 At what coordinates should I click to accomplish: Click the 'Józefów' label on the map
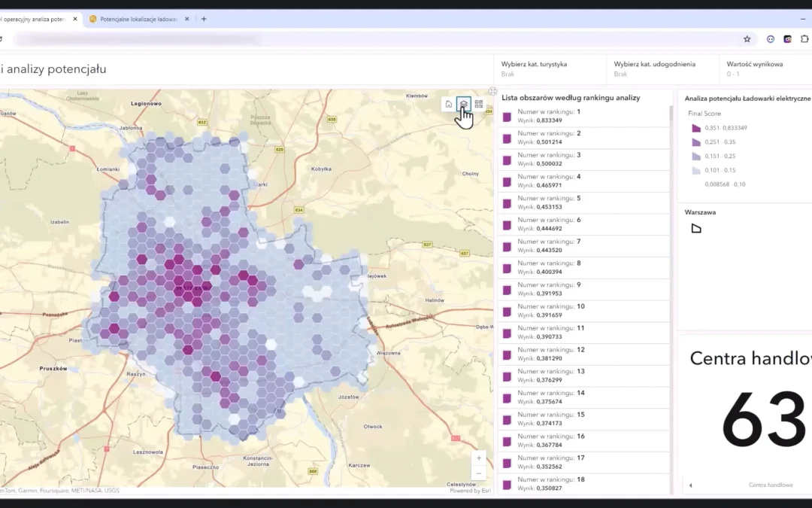pos(349,397)
